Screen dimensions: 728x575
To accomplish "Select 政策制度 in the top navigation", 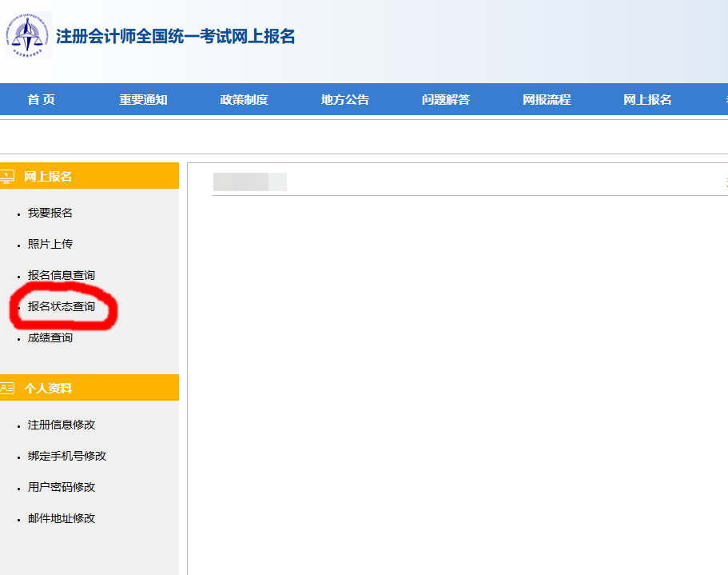I will coord(244,100).
